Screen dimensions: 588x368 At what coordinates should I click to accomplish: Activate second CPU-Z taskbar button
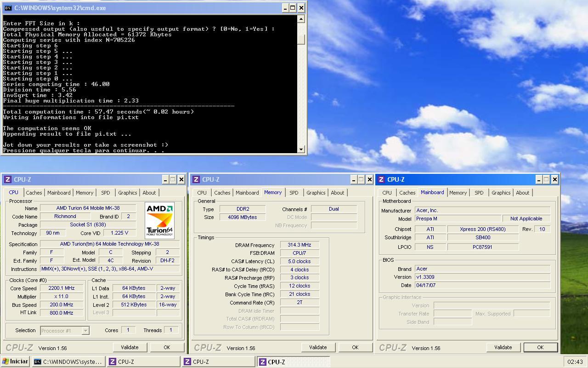coord(218,362)
